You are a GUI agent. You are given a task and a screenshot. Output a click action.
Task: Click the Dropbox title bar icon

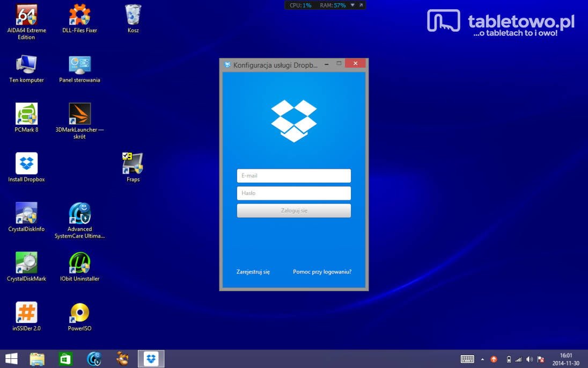pyautogui.click(x=227, y=64)
